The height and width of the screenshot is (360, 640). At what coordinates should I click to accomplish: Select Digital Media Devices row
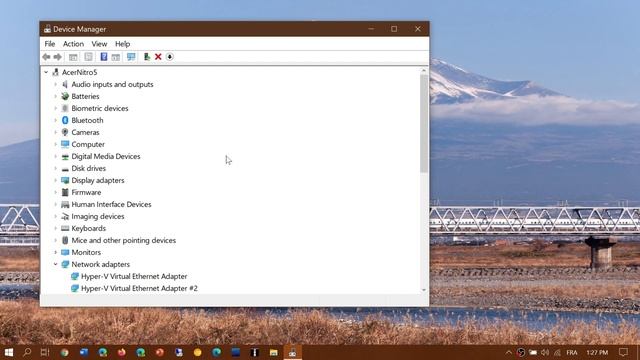(106, 156)
